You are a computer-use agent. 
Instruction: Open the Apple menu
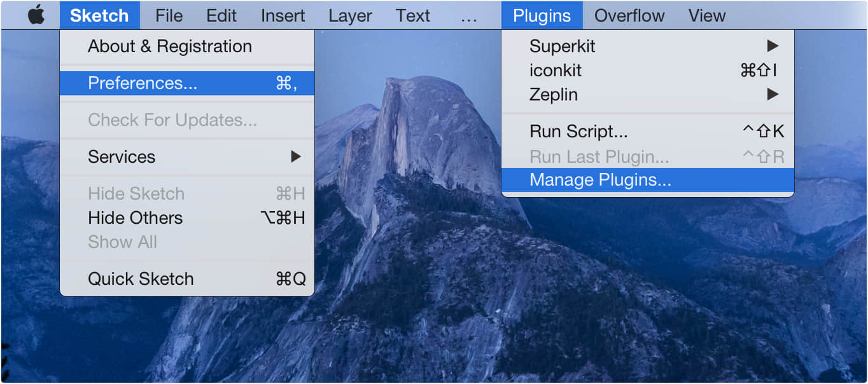(36, 15)
